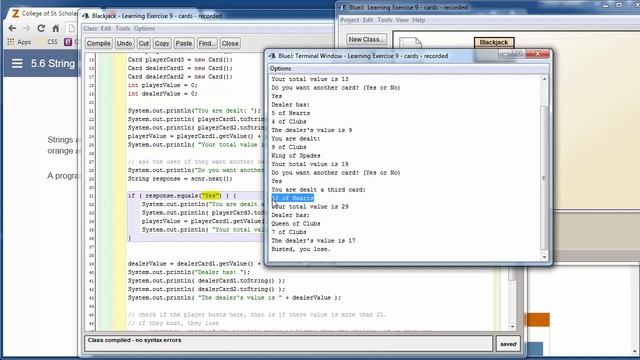Click "String response = scnr.next();" code line

[x=180, y=179]
